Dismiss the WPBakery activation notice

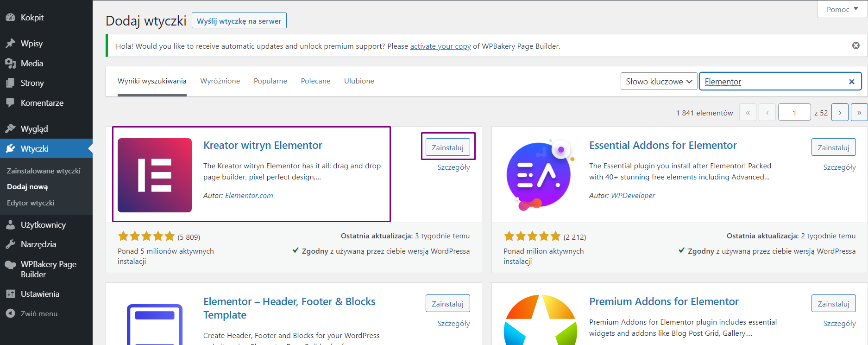coord(855,45)
